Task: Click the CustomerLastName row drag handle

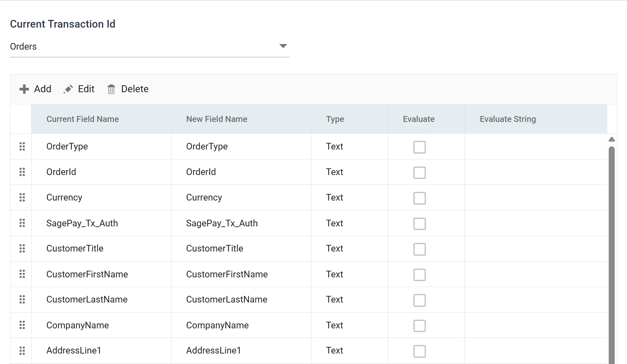Action: tap(22, 299)
